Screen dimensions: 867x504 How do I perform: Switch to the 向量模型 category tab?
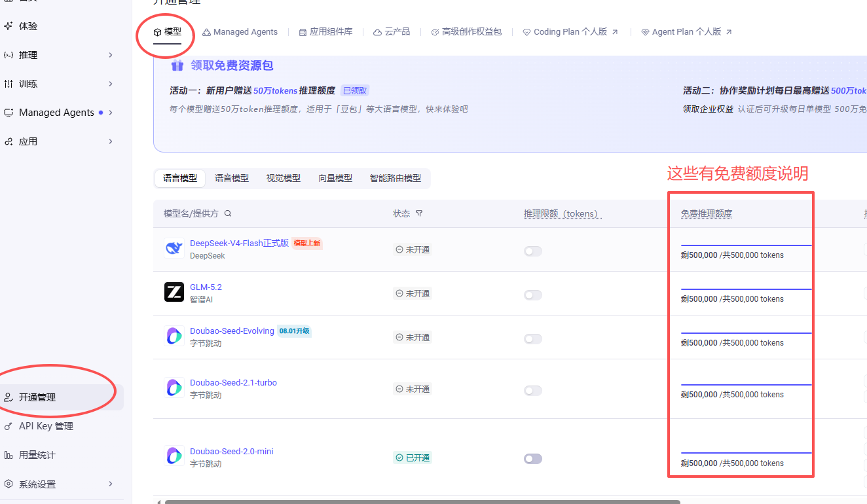(x=335, y=178)
